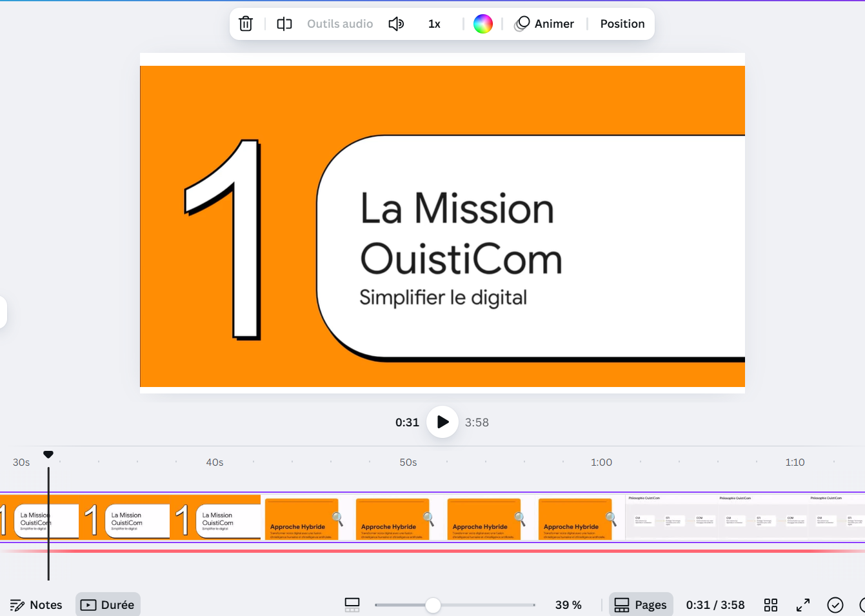The height and width of the screenshot is (616, 865).
Task: Click the thumbnail layout icon beside zoom slider
Action: pyautogui.click(x=352, y=604)
